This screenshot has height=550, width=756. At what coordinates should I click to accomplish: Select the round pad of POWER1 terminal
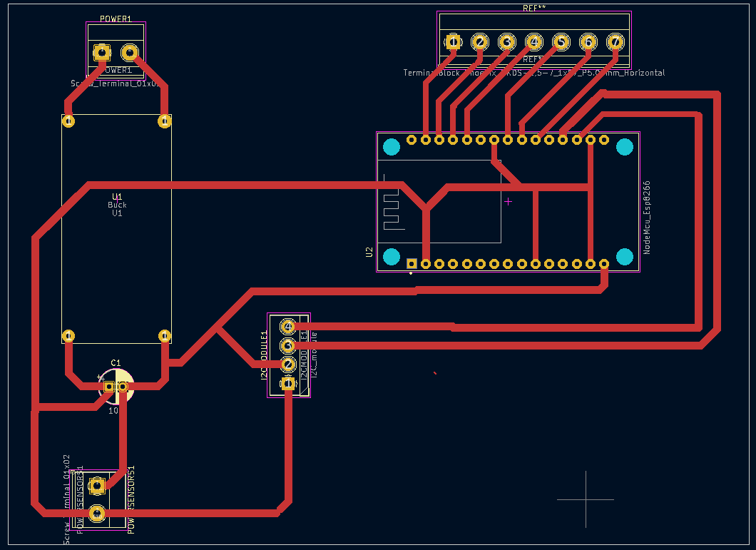[x=129, y=52]
